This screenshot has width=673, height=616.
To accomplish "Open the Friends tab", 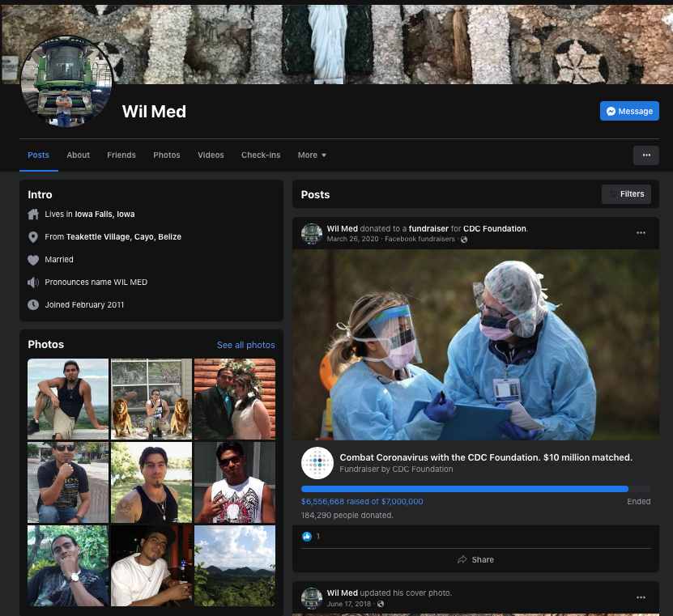I will (x=121, y=155).
